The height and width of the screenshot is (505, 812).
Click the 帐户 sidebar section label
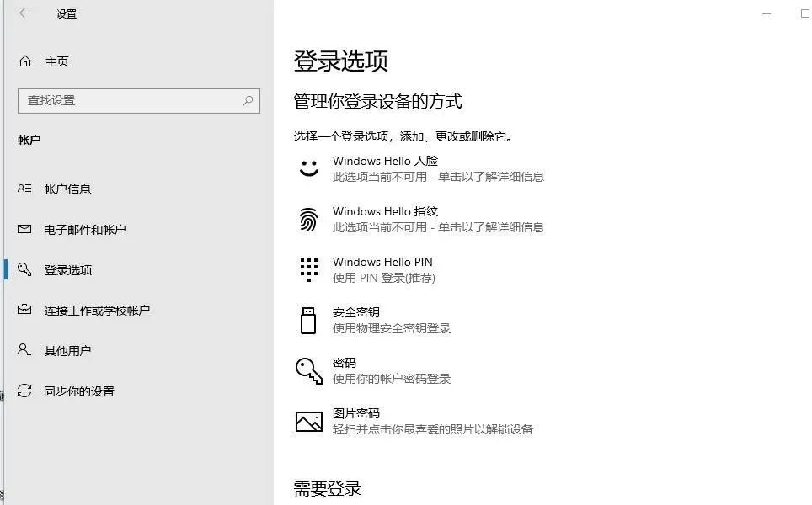(29, 140)
